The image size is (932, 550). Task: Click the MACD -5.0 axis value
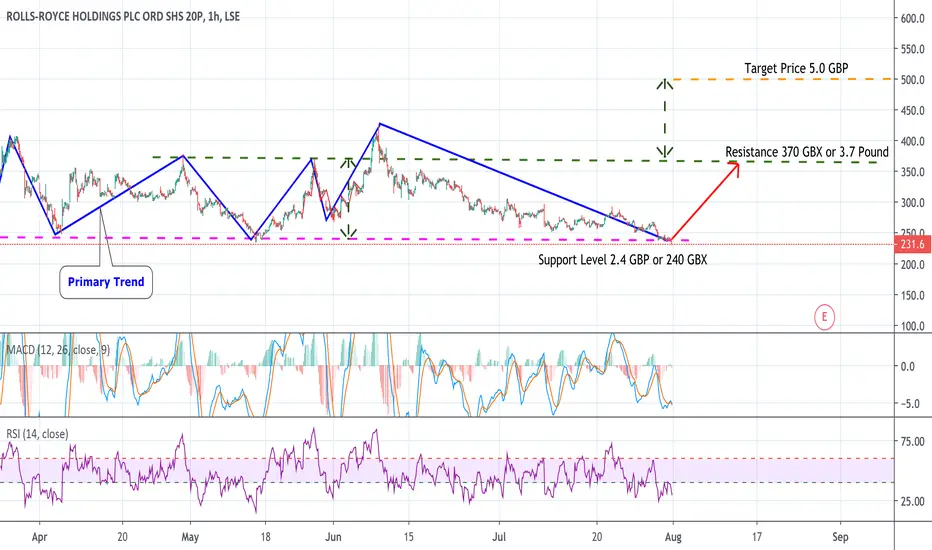(x=909, y=404)
